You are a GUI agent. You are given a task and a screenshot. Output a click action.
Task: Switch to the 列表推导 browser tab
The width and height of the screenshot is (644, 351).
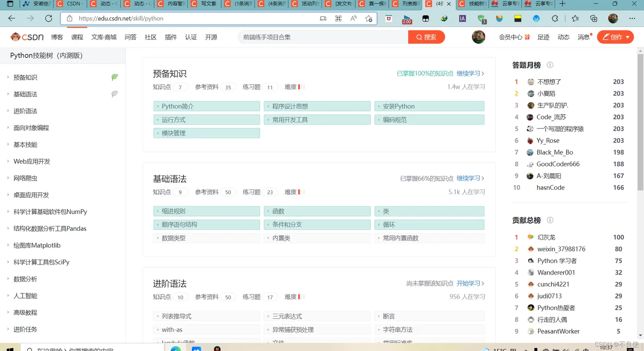pyautogui.click(x=405, y=4)
